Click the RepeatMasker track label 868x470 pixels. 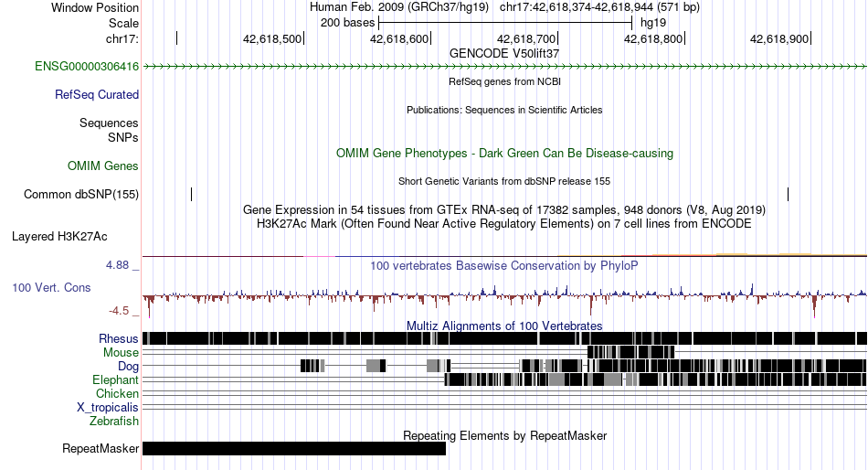click(101, 448)
